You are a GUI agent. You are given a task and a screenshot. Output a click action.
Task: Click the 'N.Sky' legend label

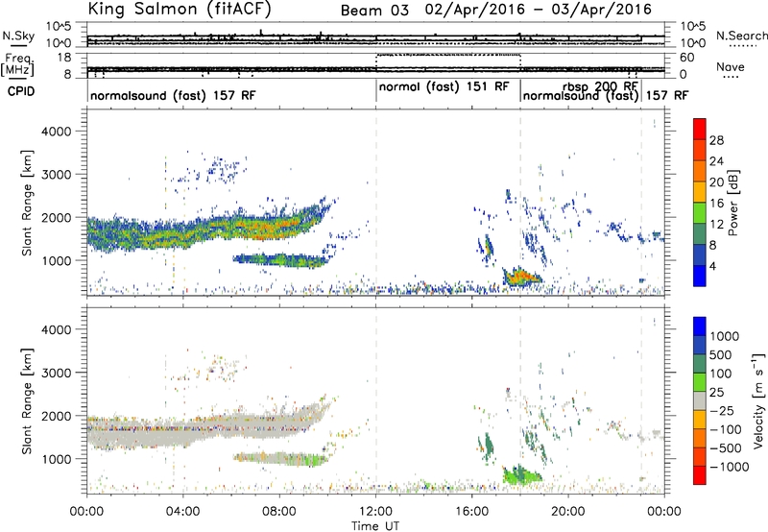(x=18, y=36)
